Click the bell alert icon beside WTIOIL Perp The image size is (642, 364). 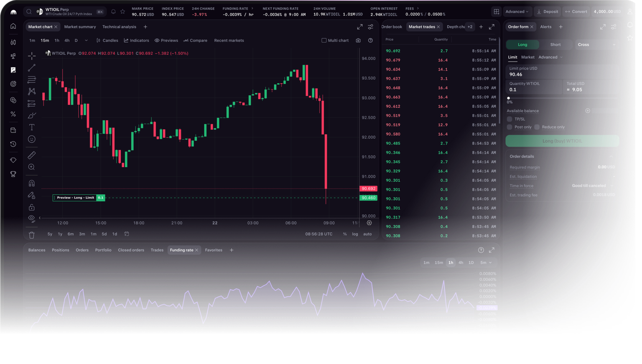pos(113,12)
